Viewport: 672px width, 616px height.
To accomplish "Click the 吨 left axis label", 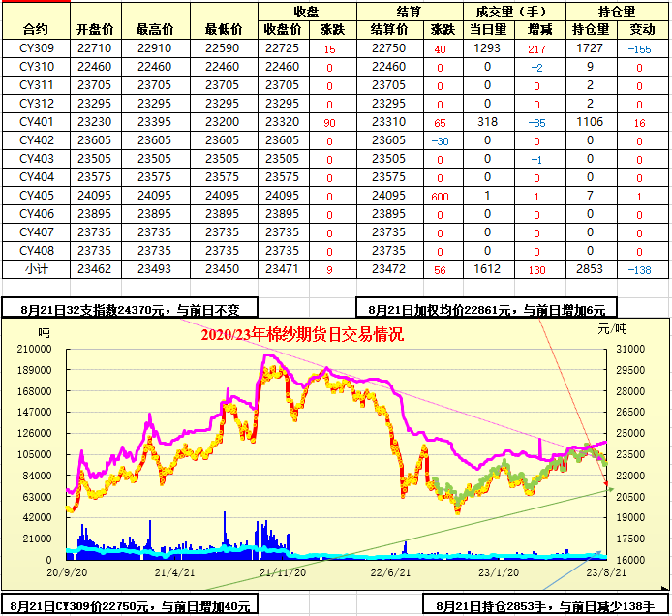I will click(45, 331).
